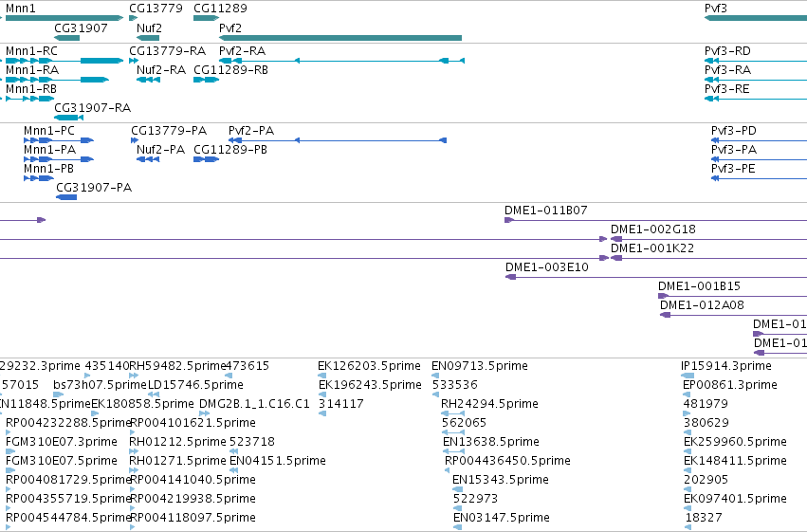Click the DME1-011B07 clone label
Viewport: 807px width, 532px height.
coord(545,211)
